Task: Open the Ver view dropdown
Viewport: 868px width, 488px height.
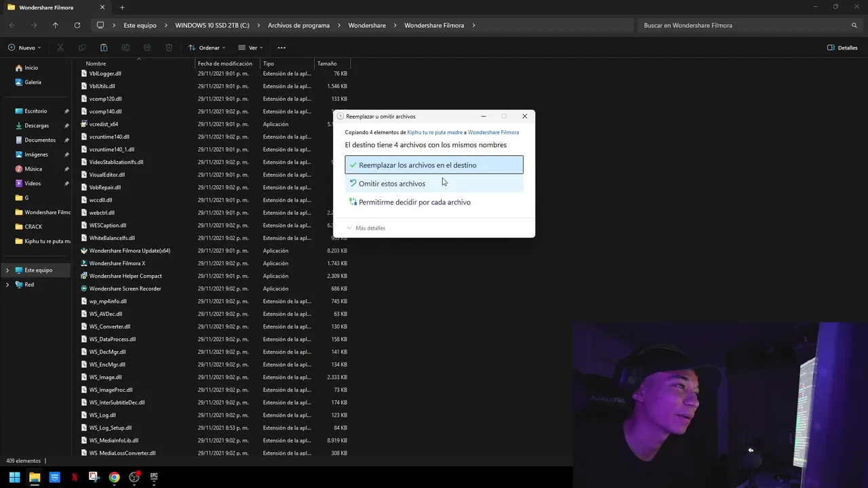Action: [250, 47]
